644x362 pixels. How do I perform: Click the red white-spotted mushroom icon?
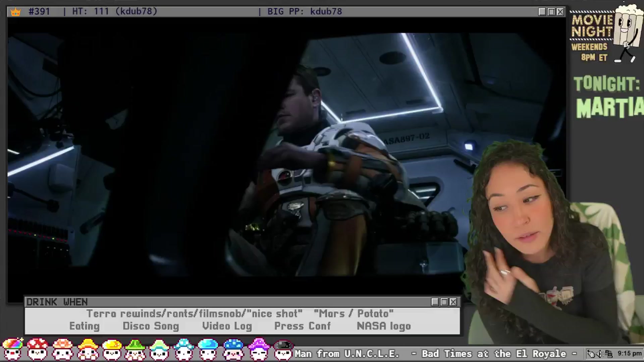point(37,349)
